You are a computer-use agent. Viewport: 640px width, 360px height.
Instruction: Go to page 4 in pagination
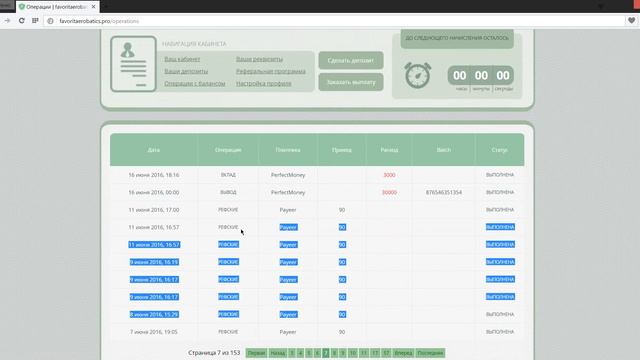(x=300, y=353)
